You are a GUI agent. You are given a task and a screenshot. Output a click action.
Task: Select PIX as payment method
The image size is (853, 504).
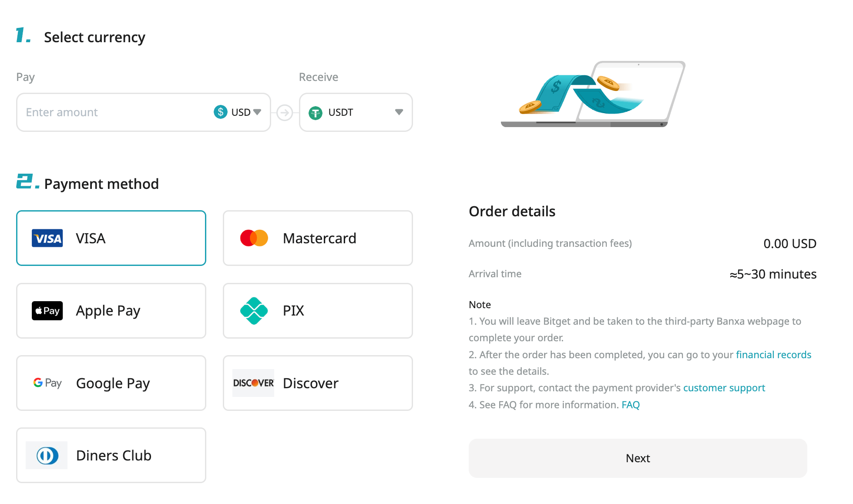tap(318, 310)
